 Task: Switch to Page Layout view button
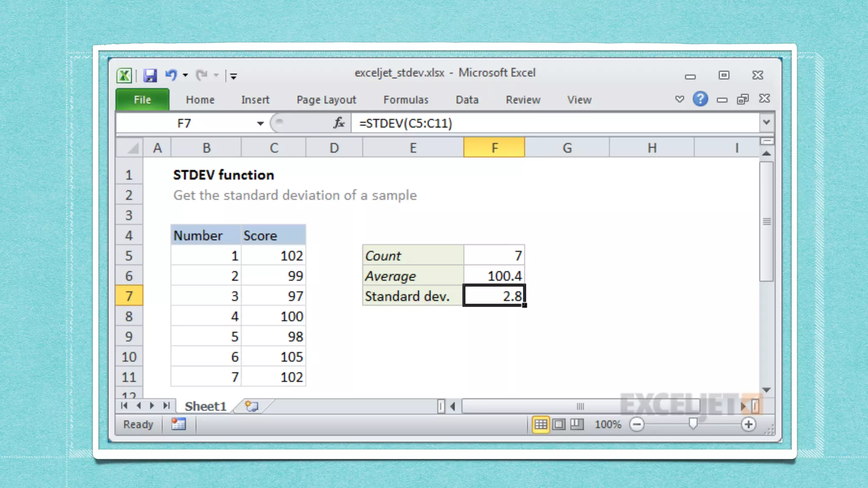point(559,424)
